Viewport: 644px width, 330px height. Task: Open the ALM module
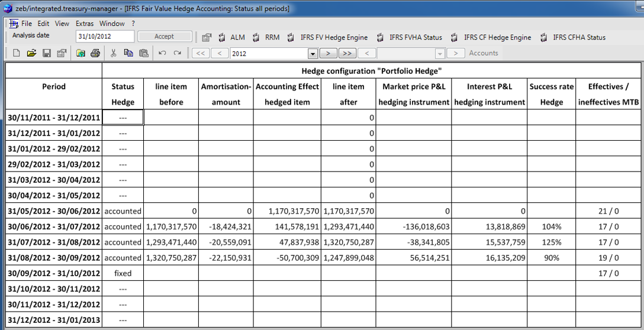click(231, 37)
